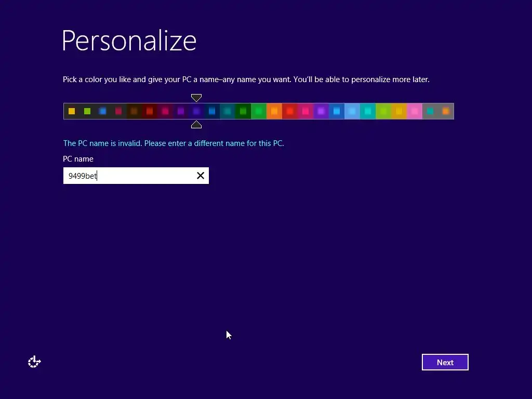Select the blue-on-navy color swatch
Screen dimensions: 532x399
coord(212,111)
